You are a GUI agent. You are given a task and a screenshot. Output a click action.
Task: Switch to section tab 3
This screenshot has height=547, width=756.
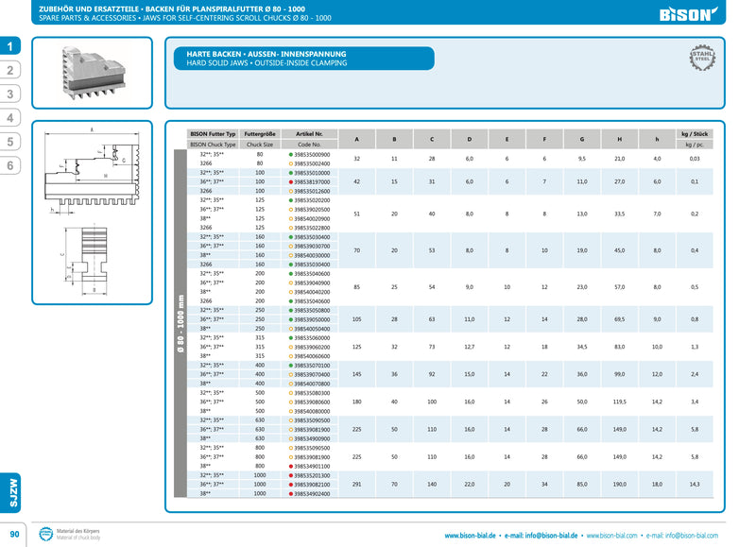pyautogui.click(x=10, y=94)
